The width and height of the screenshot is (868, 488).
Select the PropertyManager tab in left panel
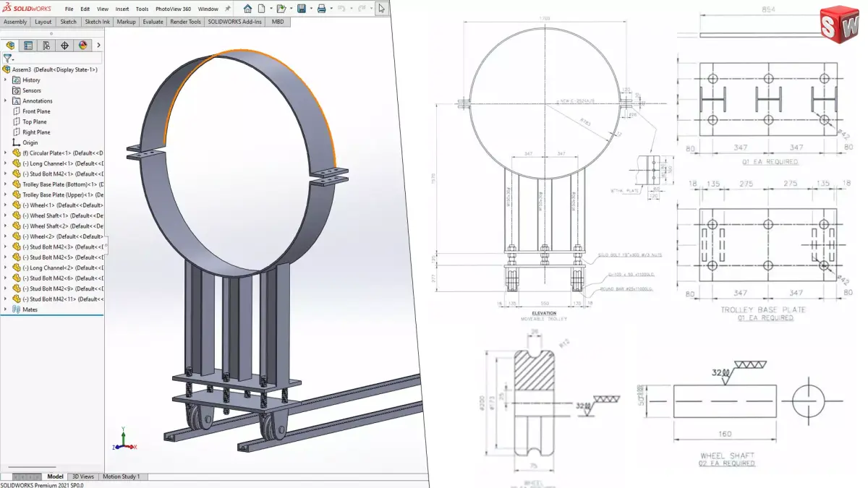point(27,45)
